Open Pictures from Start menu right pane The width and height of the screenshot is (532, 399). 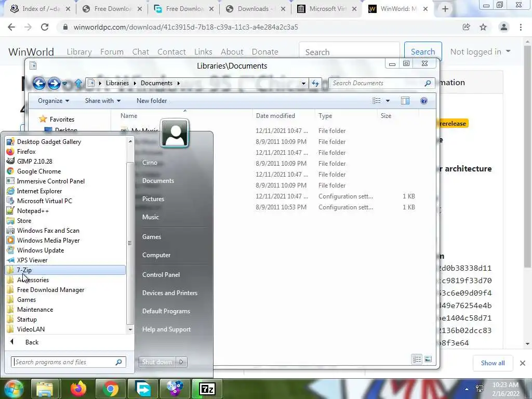click(x=153, y=199)
